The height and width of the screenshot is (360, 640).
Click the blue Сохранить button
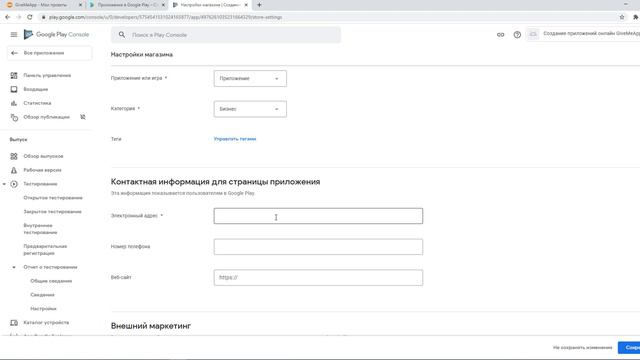[x=629, y=348]
